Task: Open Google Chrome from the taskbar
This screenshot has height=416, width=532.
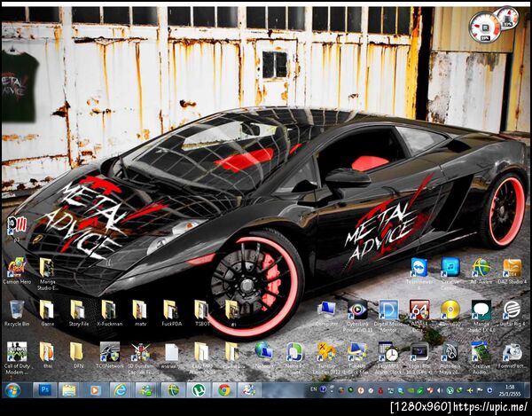Action: tap(224, 390)
